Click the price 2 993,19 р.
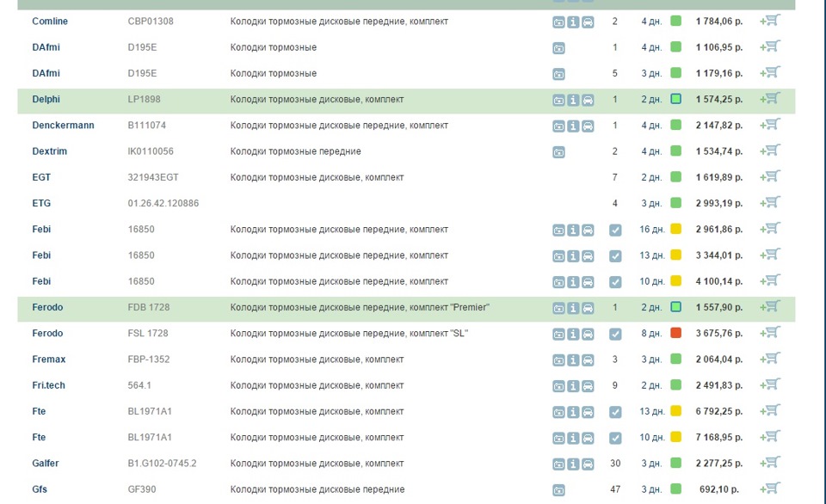This screenshot has height=504, width=826. (x=719, y=203)
